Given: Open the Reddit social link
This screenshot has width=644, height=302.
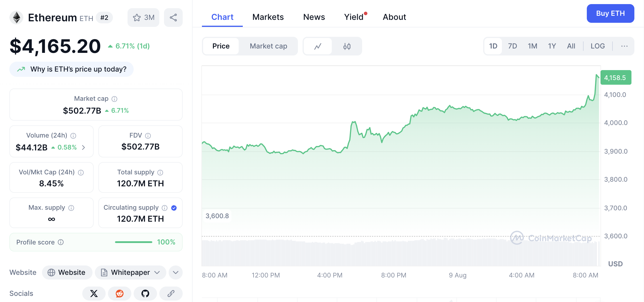Looking at the screenshot, I should click(120, 294).
